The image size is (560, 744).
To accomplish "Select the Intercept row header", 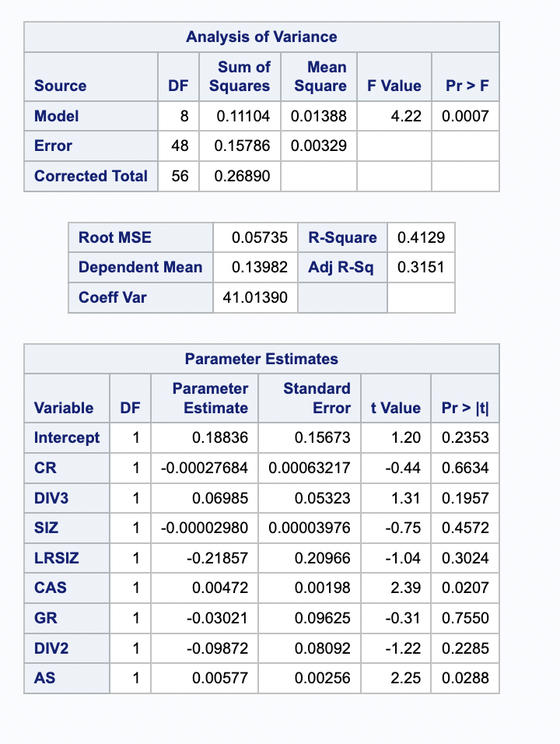I will coord(67,437).
